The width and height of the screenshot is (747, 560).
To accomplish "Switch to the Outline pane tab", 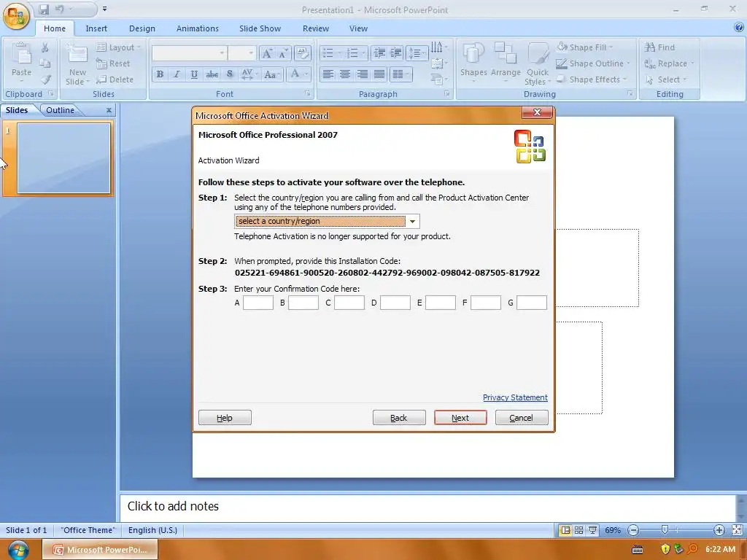I will click(60, 110).
